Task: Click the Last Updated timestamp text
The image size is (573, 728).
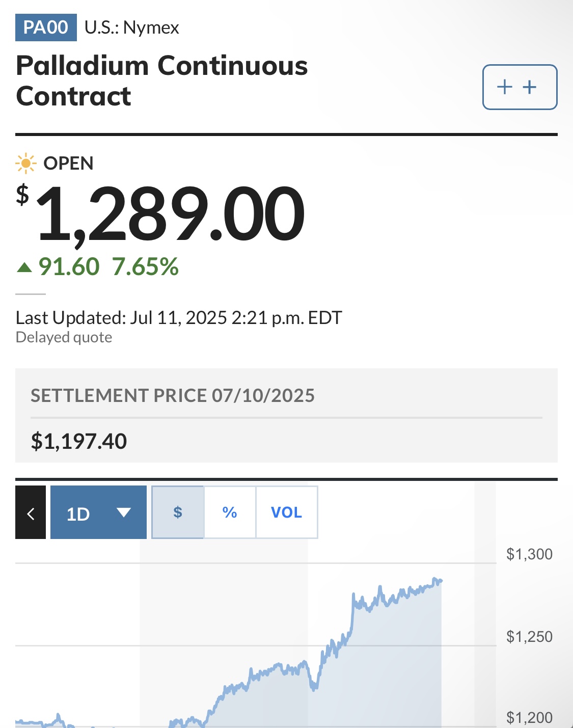Action: [179, 318]
